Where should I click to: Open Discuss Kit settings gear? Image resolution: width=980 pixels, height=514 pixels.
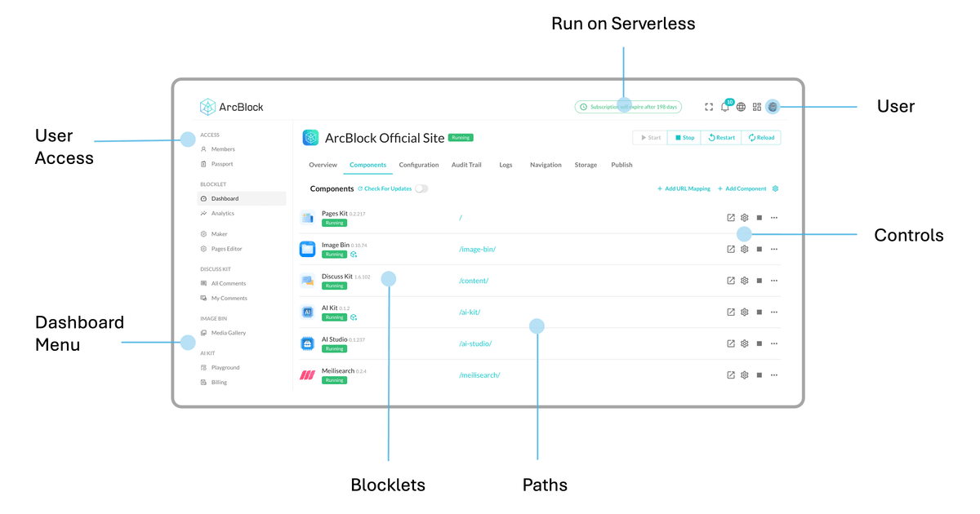coord(745,281)
